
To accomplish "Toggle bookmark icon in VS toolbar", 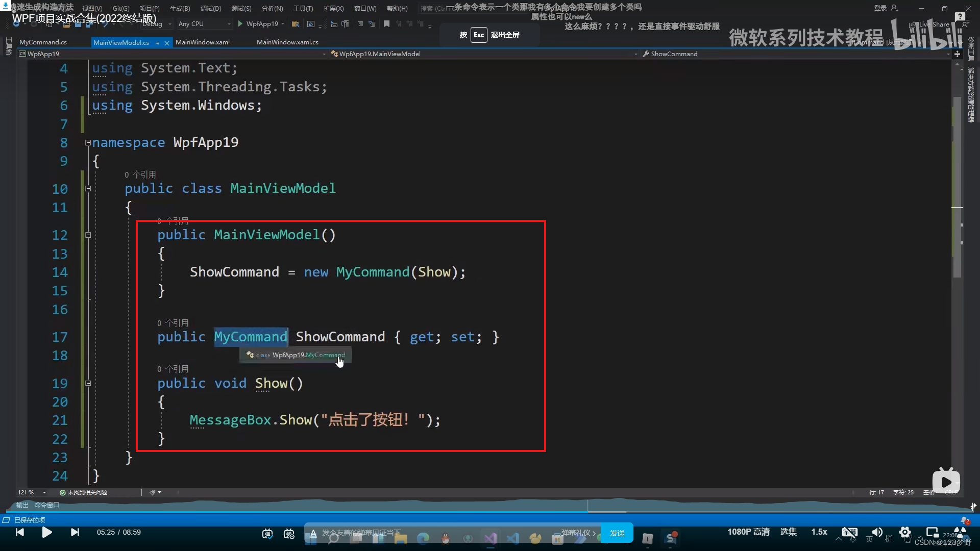I will coord(386,24).
